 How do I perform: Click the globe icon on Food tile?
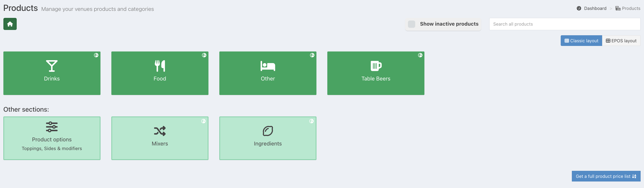click(204, 55)
